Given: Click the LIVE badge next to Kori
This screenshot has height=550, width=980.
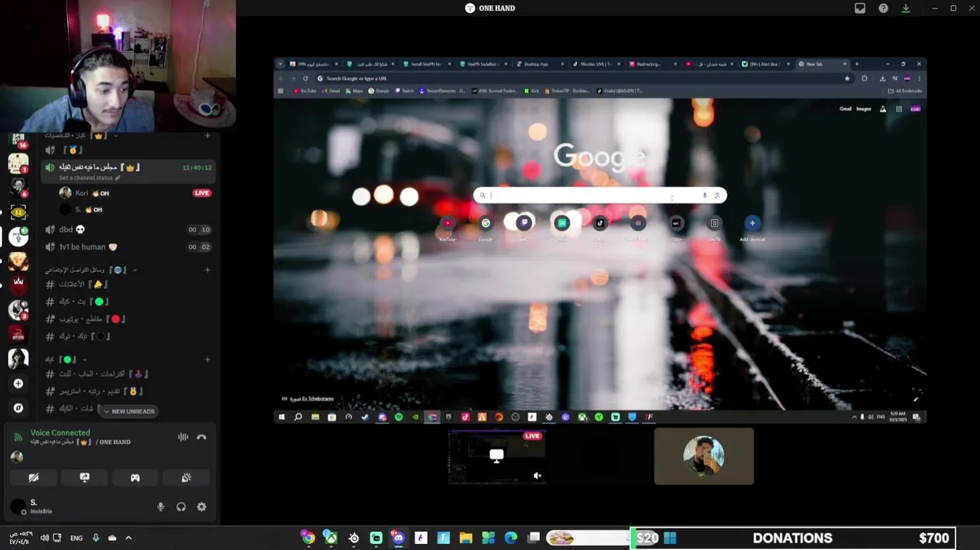Looking at the screenshot, I should point(202,193).
